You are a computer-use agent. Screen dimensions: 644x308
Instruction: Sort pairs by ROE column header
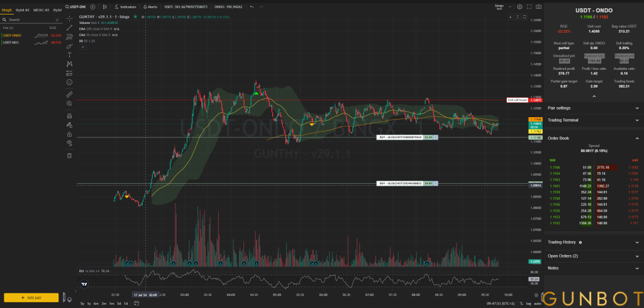point(53,28)
